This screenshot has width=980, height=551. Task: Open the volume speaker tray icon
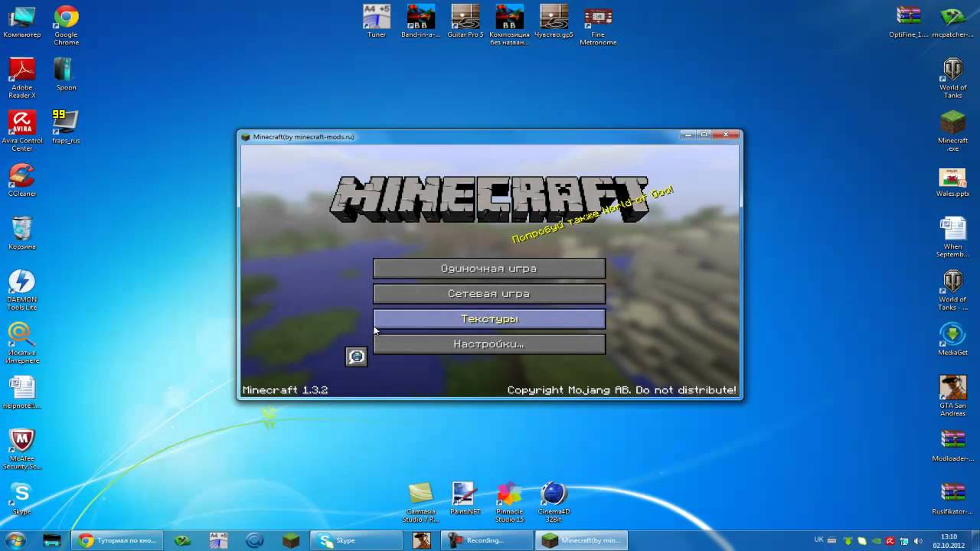coord(918,541)
